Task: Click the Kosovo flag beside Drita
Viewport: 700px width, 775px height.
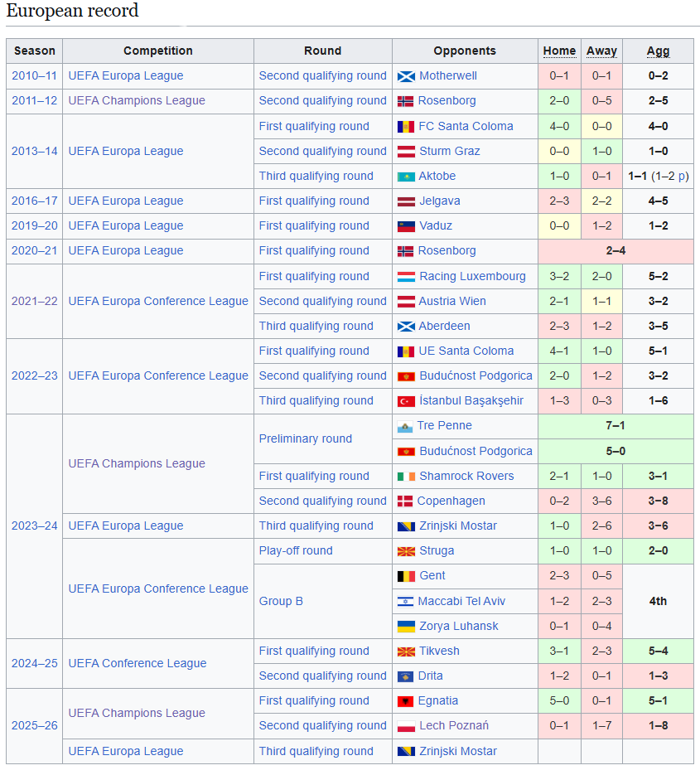Action: [x=406, y=676]
